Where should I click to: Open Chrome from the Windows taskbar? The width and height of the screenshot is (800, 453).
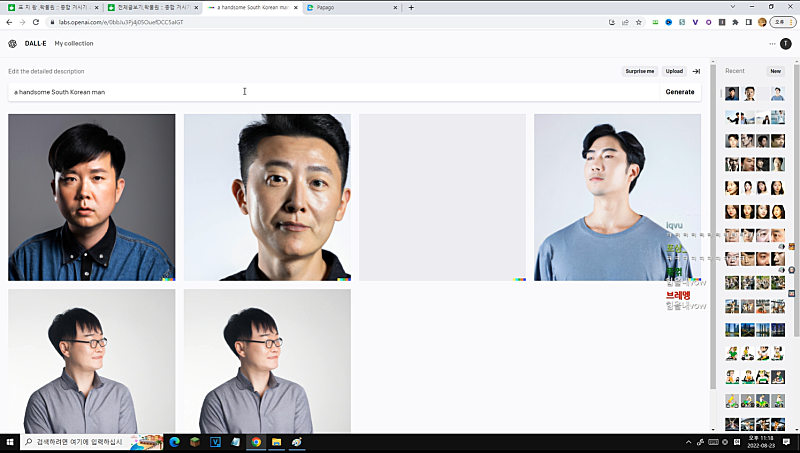(x=256, y=441)
